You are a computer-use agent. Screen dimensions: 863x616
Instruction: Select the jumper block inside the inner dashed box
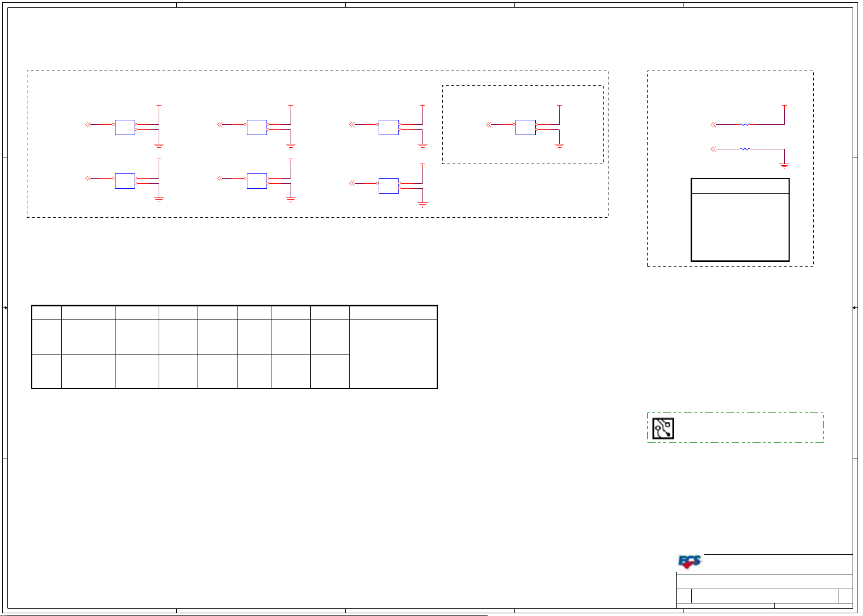525,127
